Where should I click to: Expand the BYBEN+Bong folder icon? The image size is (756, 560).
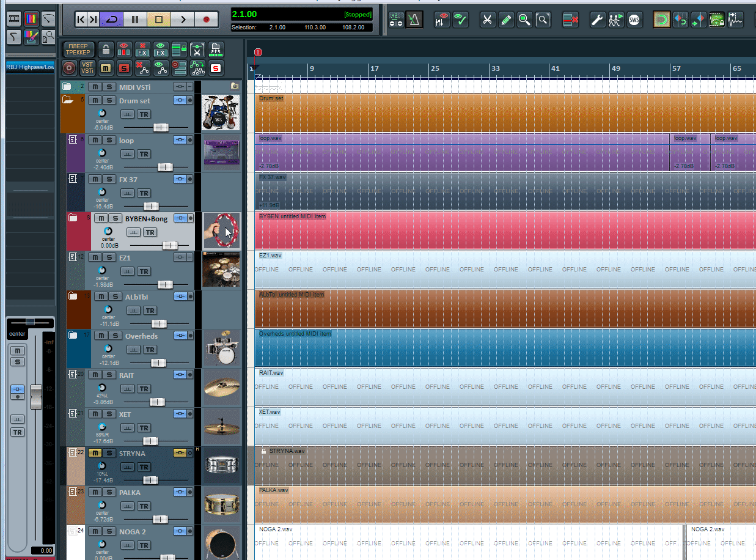[x=73, y=218]
